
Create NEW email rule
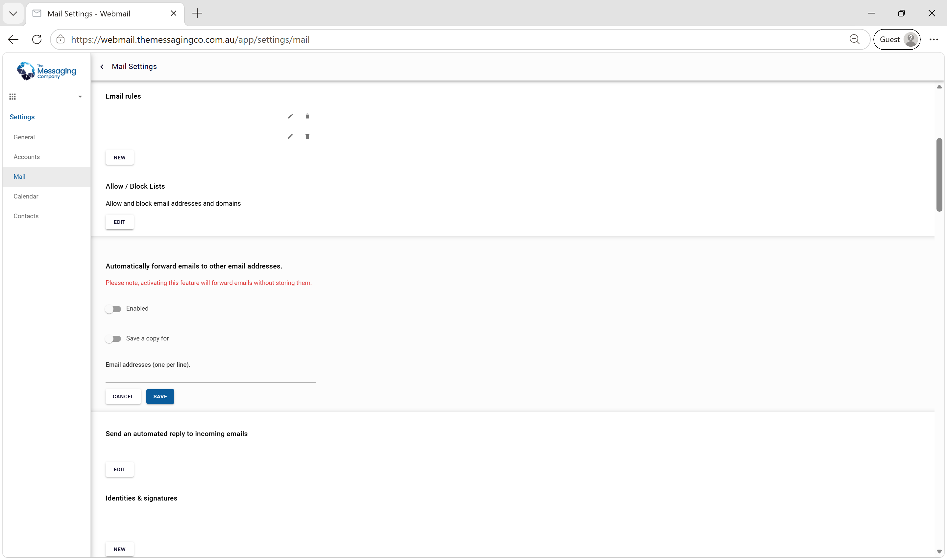[x=120, y=158]
